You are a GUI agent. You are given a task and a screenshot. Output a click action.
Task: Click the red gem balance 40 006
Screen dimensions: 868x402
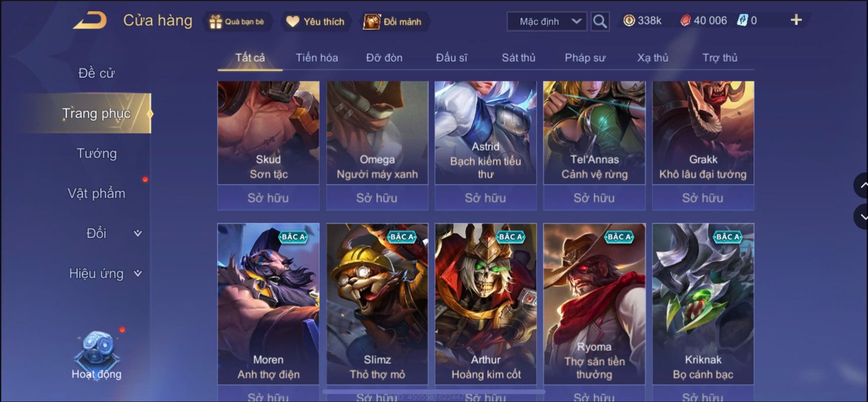704,21
